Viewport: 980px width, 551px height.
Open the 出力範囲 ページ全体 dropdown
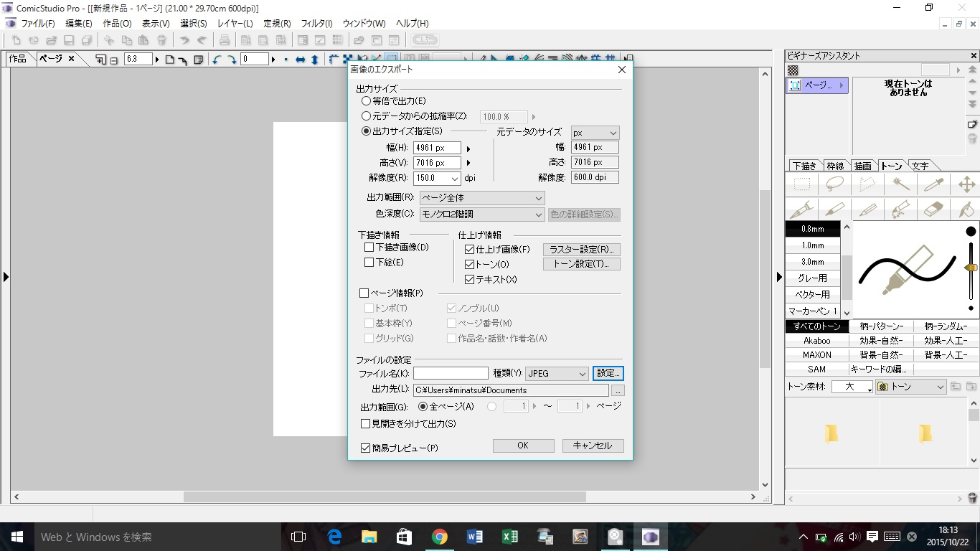pos(482,198)
